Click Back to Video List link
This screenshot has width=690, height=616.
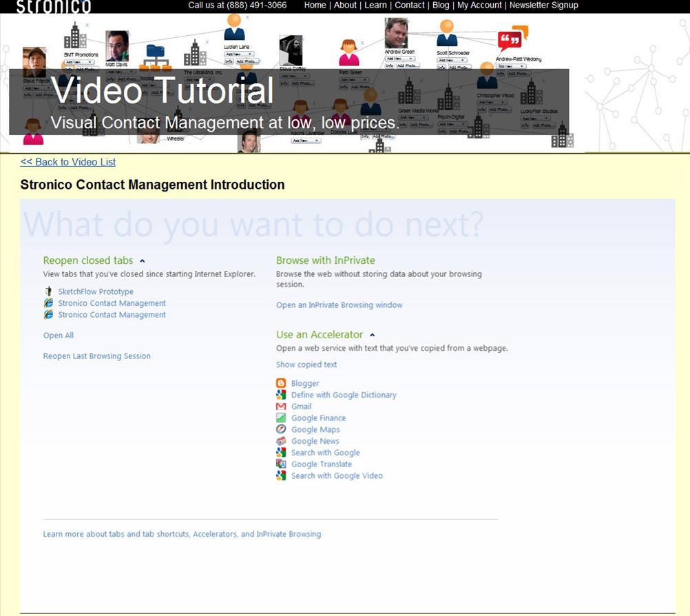(67, 162)
